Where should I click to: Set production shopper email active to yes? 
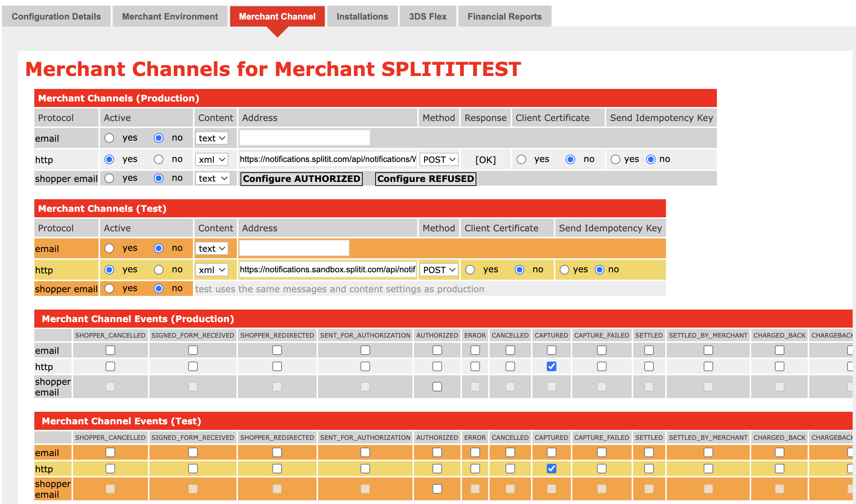click(x=109, y=178)
